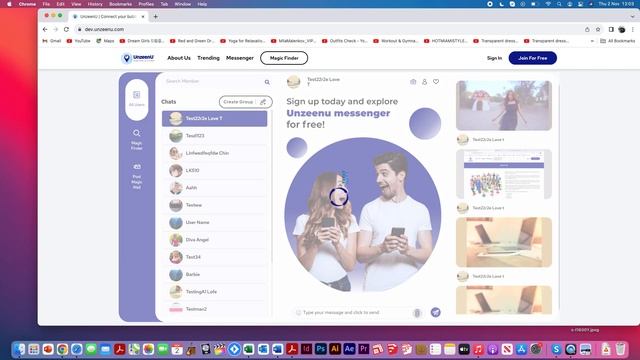The image size is (640, 360).
Task: Open the YouTube bookmark
Action: point(78,41)
